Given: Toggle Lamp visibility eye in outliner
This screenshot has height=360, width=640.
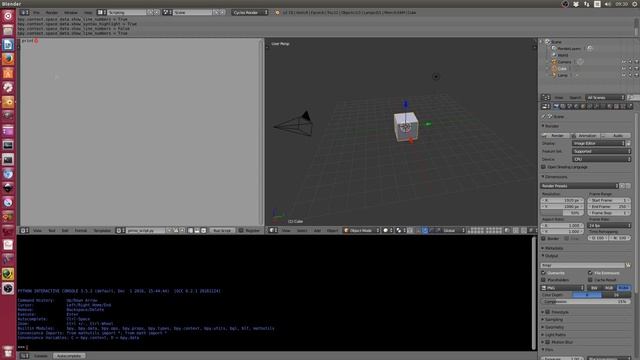Looking at the screenshot, I should (x=623, y=75).
